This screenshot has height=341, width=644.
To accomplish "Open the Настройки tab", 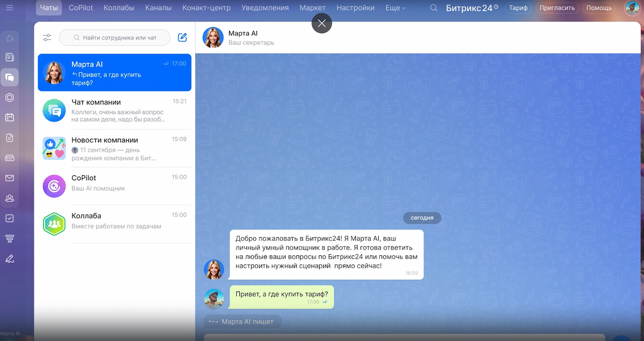I will [x=355, y=8].
